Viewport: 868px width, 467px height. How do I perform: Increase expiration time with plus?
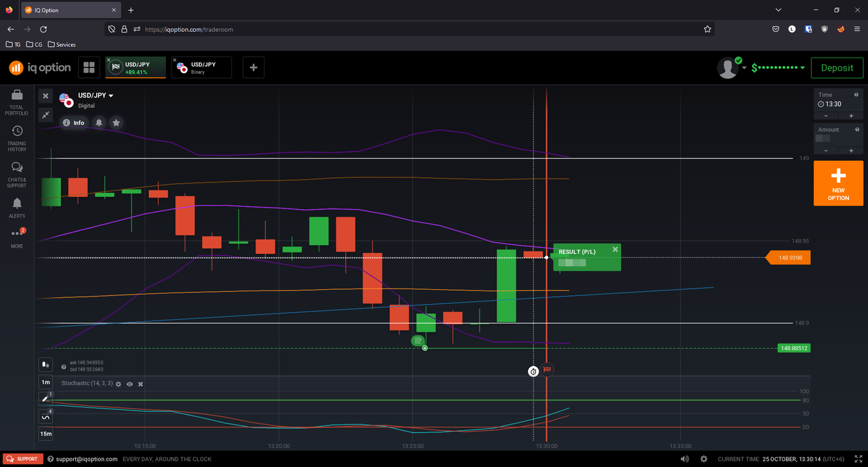coord(851,116)
